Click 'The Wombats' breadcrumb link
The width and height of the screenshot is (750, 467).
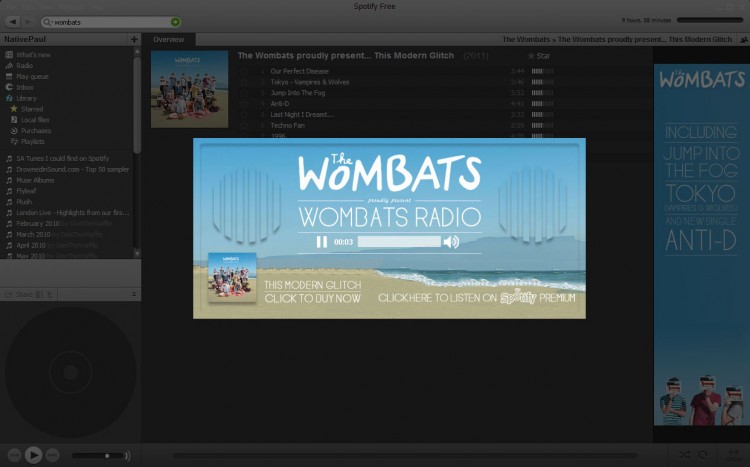click(x=526, y=39)
